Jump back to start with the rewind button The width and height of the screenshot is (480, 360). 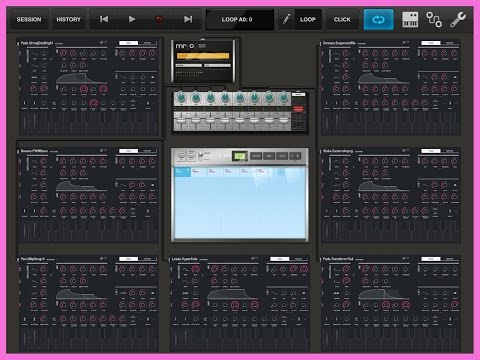point(104,19)
